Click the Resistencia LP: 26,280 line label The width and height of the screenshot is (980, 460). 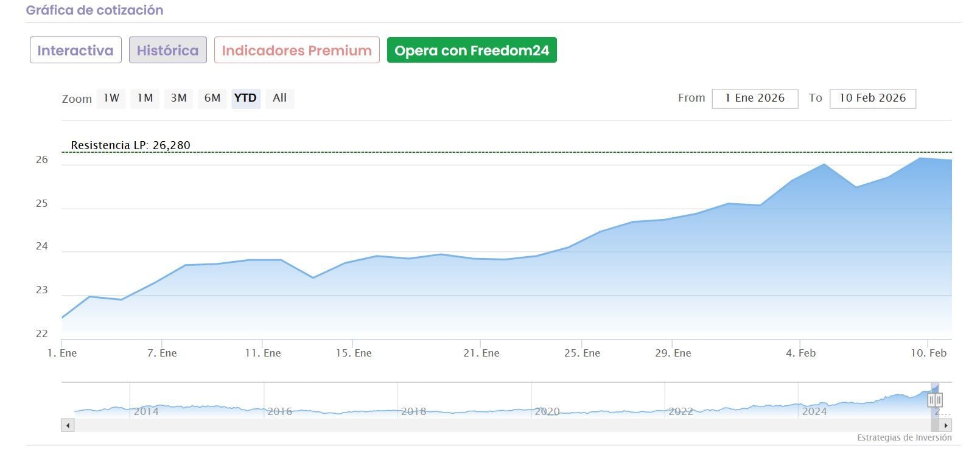(x=130, y=145)
